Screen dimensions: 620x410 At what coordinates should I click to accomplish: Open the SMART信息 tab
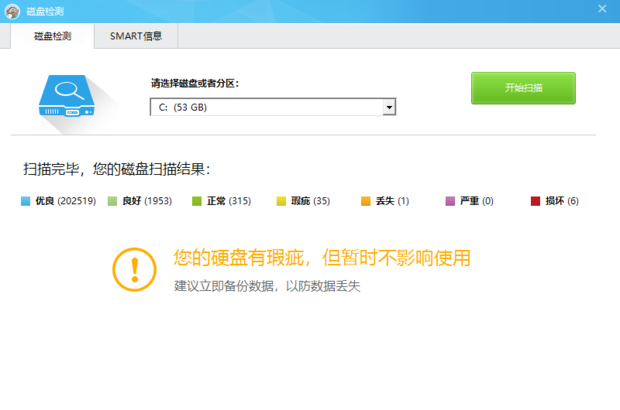click(136, 36)
